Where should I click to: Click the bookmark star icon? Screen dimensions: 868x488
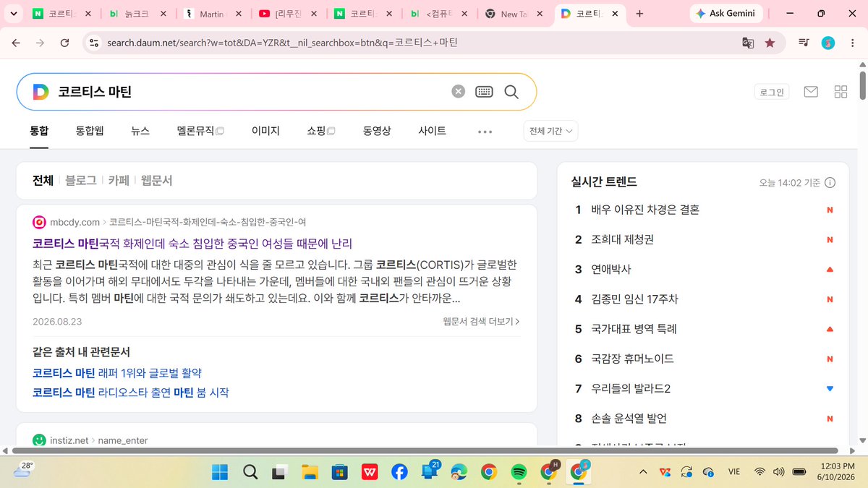[x=770, y=43]
